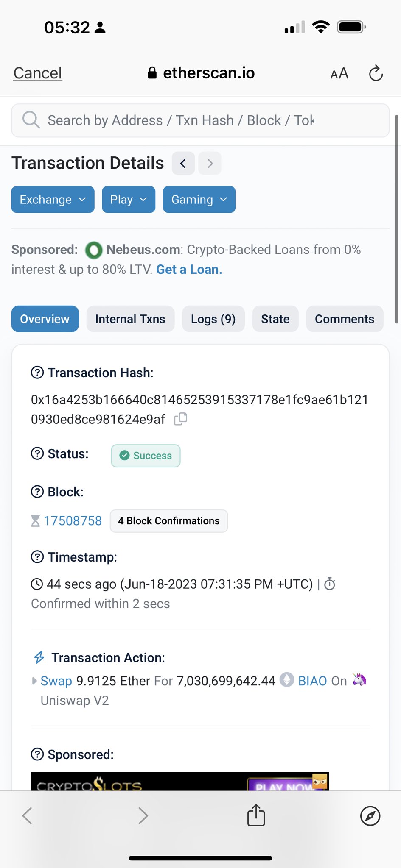Click the Timestamp help question icon
401x868 pixels.
click(x=37, y=557)
